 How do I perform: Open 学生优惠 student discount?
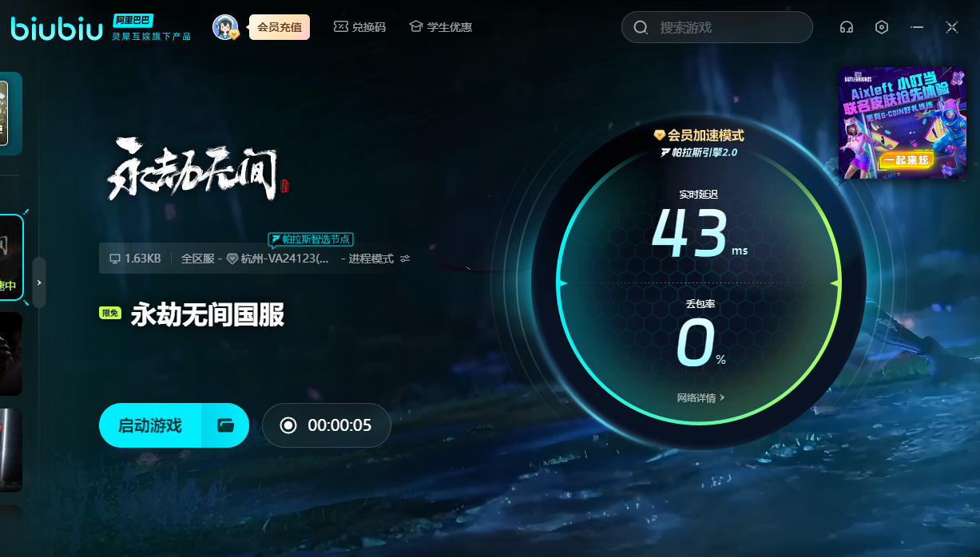(440, 27)
